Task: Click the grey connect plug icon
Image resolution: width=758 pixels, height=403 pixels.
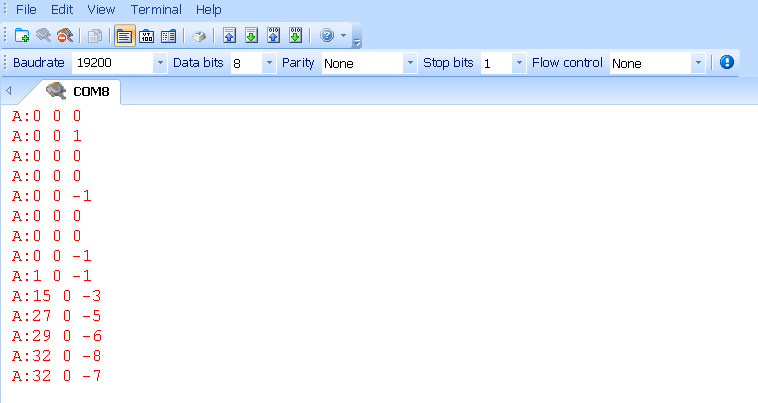Action: (x=44, y=36)
